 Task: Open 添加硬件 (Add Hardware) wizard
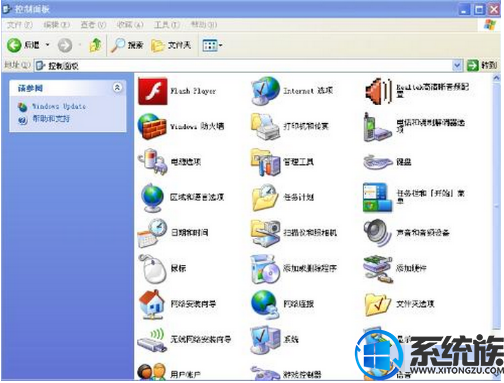(x=395, y=268)
